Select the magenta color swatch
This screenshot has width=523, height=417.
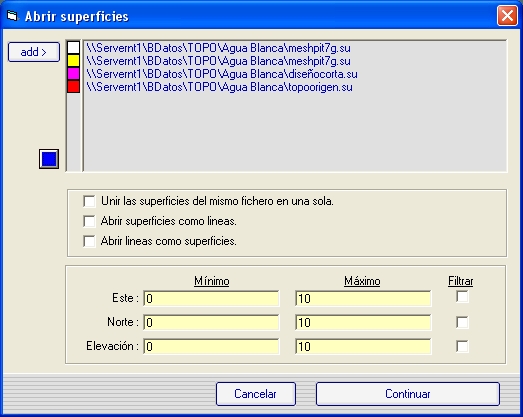[73, 73]
